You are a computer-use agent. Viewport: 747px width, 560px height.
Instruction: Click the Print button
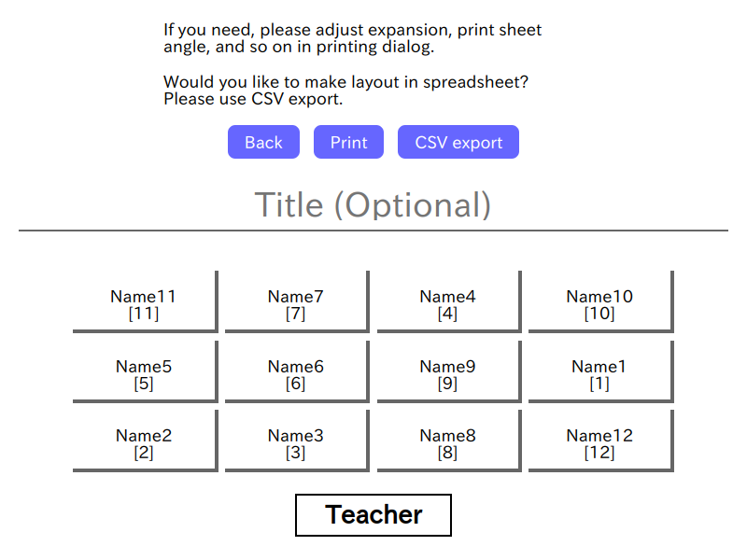[348, 142]
